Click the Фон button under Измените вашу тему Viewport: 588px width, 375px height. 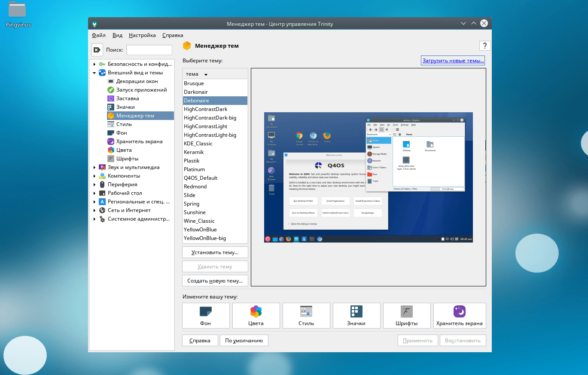click(206, 316)
